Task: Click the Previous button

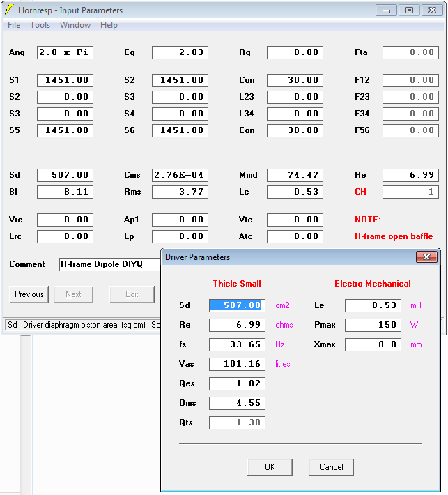Action: point(29,294)
